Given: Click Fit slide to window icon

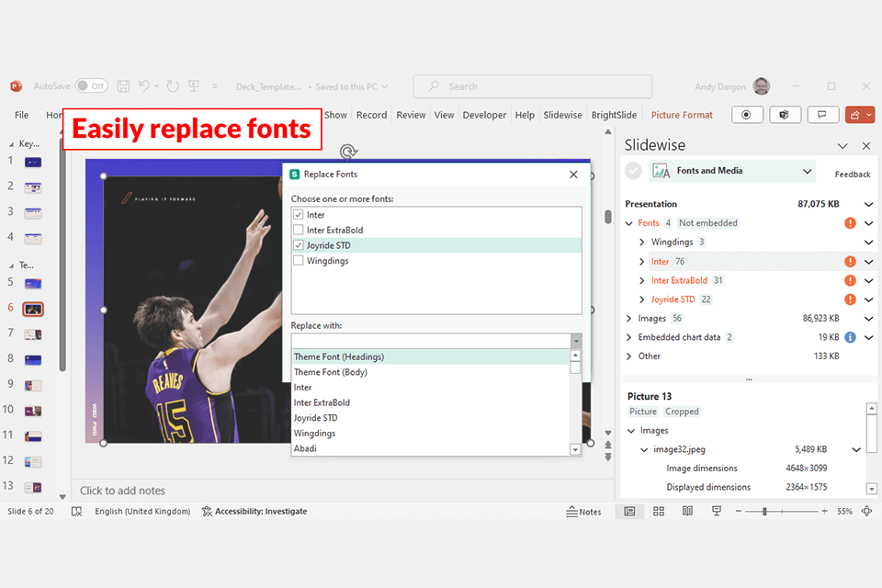Looking at the screenshot, I should coord(866,511).
